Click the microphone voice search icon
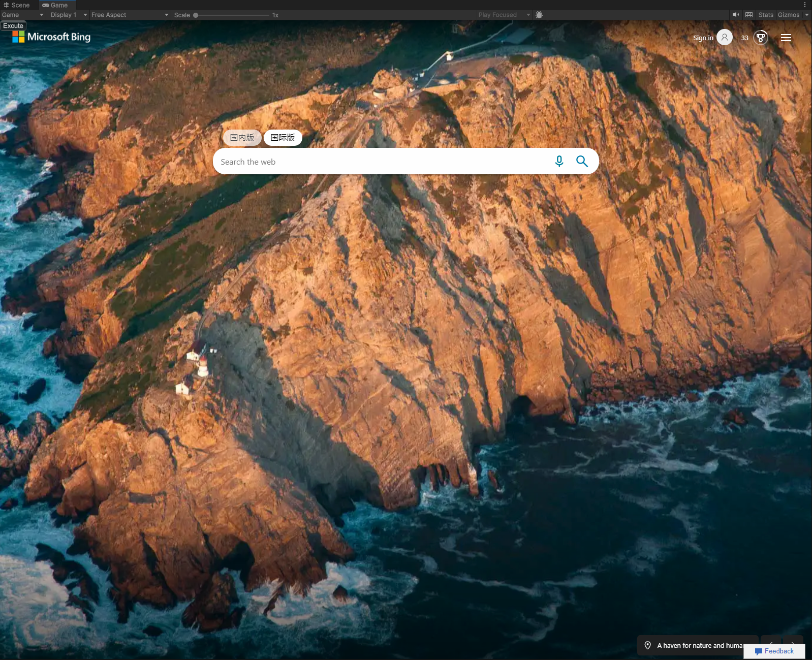The height and width of the screenshot is (660, 812). point(559,162)
